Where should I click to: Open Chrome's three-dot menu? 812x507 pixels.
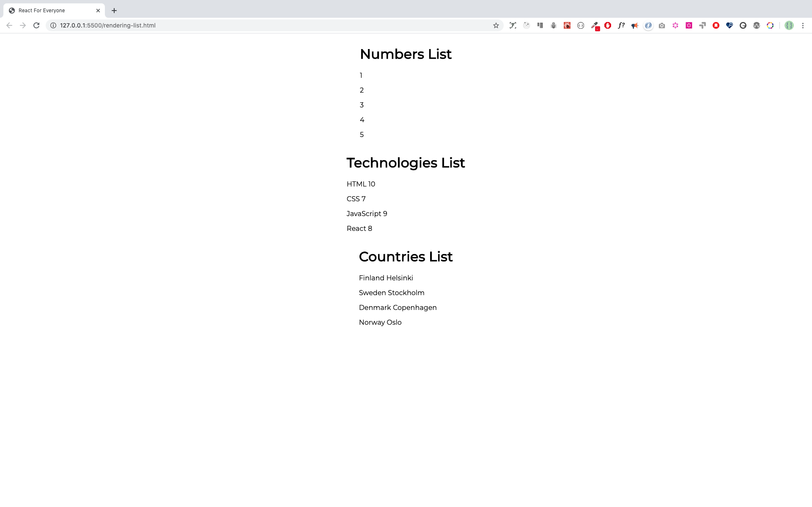pyautogui.click(x=803, y=25)
